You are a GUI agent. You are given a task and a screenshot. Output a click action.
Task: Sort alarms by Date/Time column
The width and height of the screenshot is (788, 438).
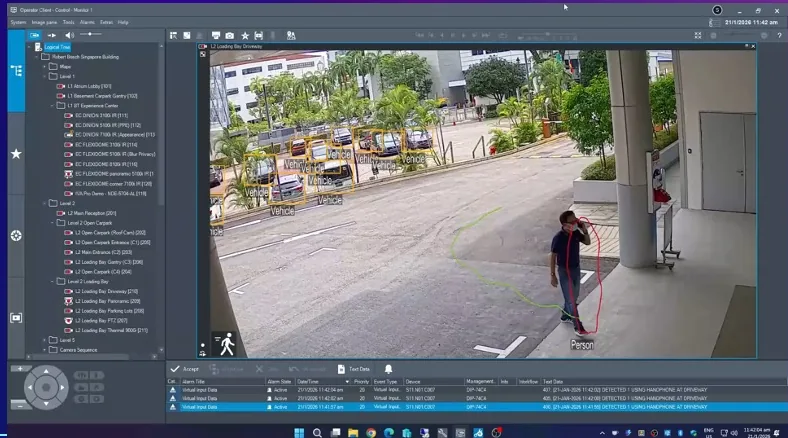click(323, 382)
